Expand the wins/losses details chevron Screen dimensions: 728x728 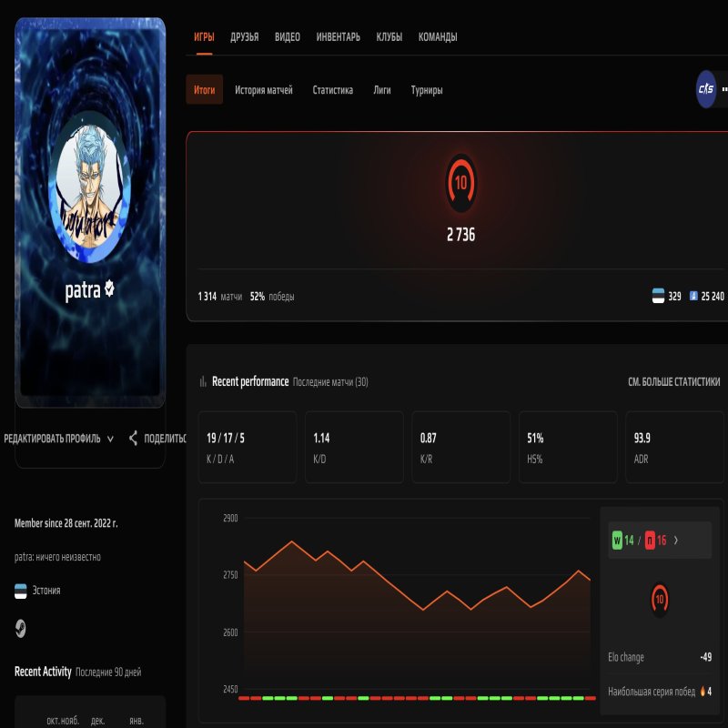[x=678, y=540]
